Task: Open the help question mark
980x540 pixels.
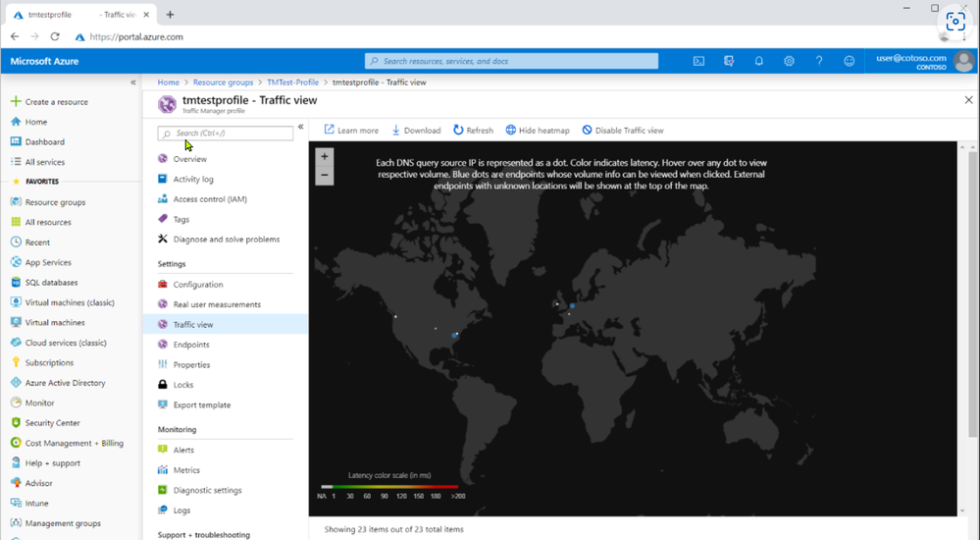Action: pyautogui.click(x=819, y=61)
